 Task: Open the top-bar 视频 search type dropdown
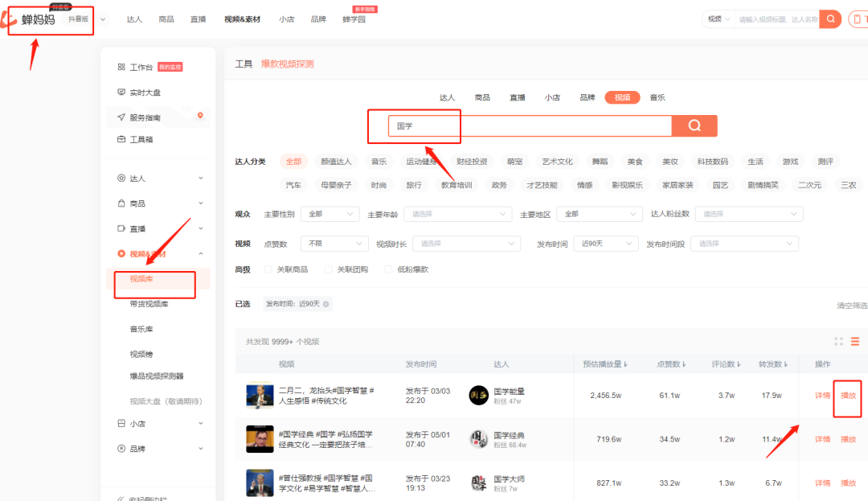719,18
